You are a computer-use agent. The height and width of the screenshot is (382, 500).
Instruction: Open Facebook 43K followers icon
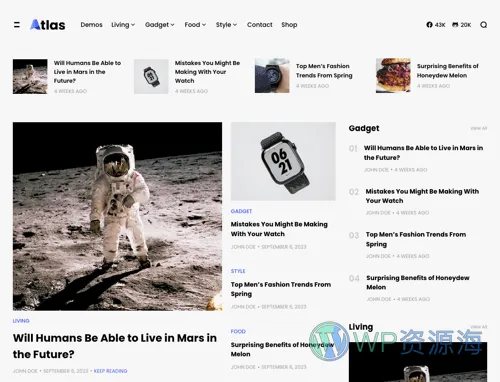click(436, 25)
